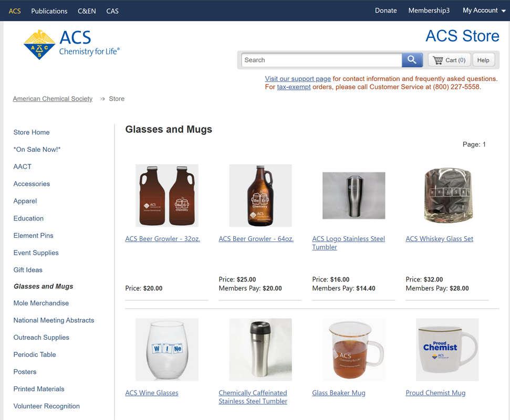Open Accessories category

coord(32,184)
